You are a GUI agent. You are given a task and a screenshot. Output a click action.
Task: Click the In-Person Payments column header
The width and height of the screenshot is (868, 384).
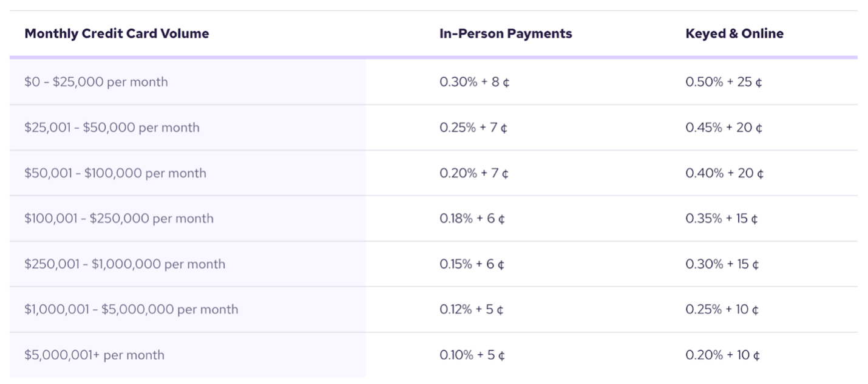tap(506, 33)
